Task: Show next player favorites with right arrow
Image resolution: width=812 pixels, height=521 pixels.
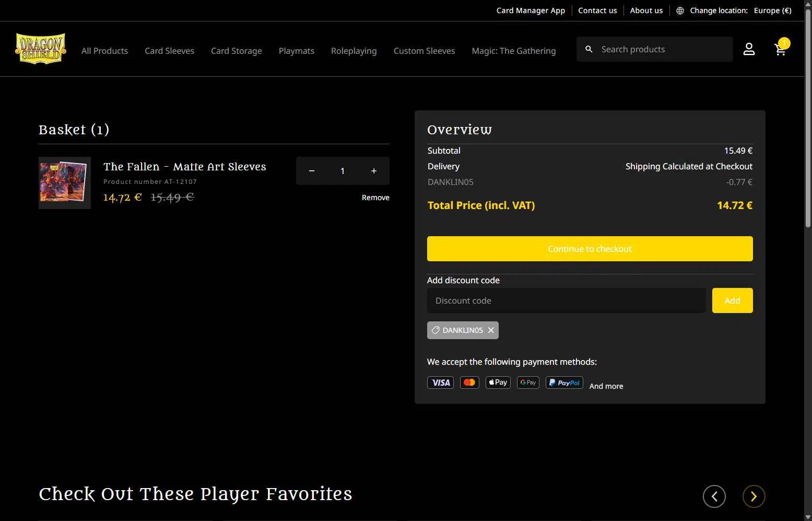Action: click(754, 496)
